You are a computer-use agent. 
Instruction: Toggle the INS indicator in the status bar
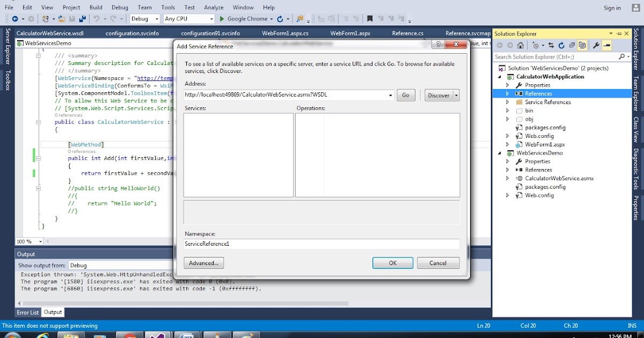tap(631, 326)
